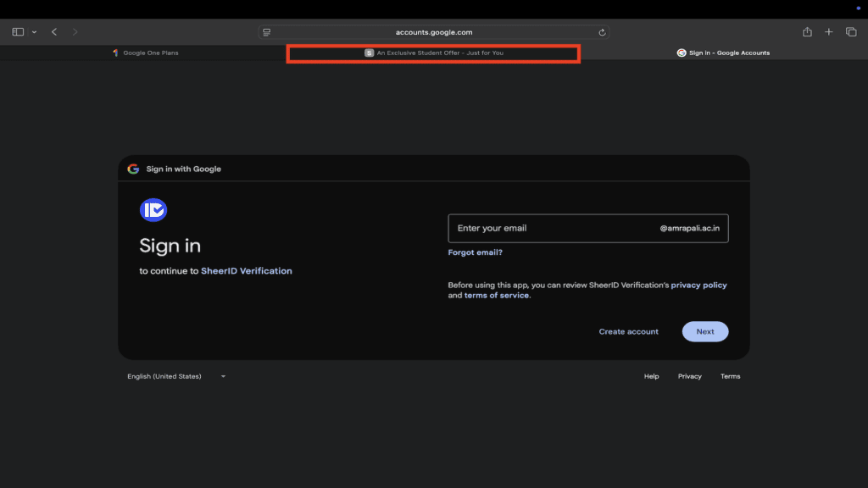Click Create account

coord(628,331)
